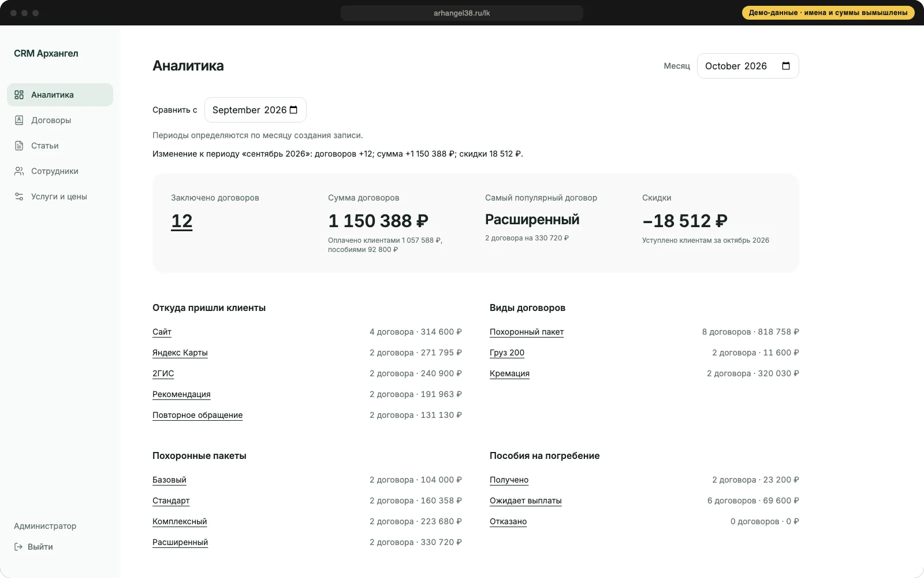Click the Услуги и цены sliders icon
The width and height of the screenshot is (924, 578).
pyautogui.click(x=19, y=197)
